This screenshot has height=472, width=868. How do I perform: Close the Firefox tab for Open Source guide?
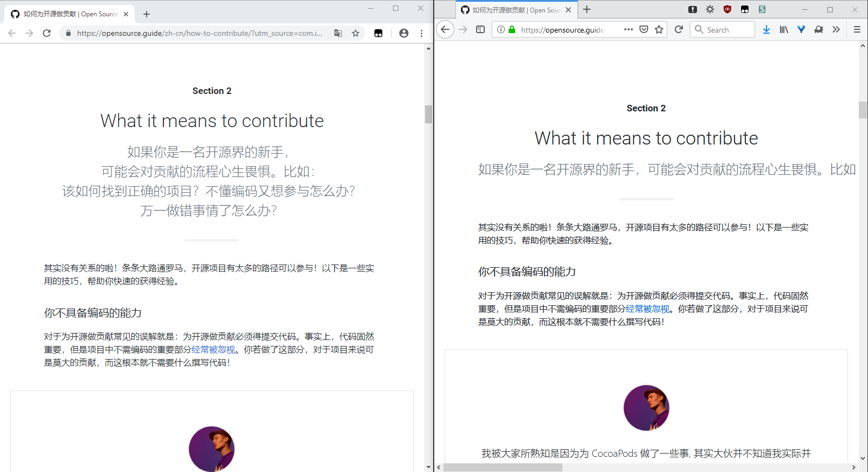(568, 10)
